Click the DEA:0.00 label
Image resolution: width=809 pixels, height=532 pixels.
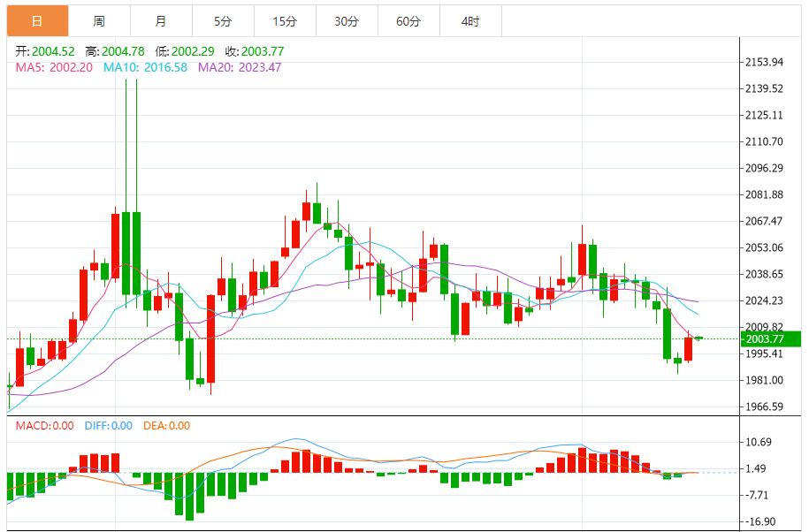[166, 426]
